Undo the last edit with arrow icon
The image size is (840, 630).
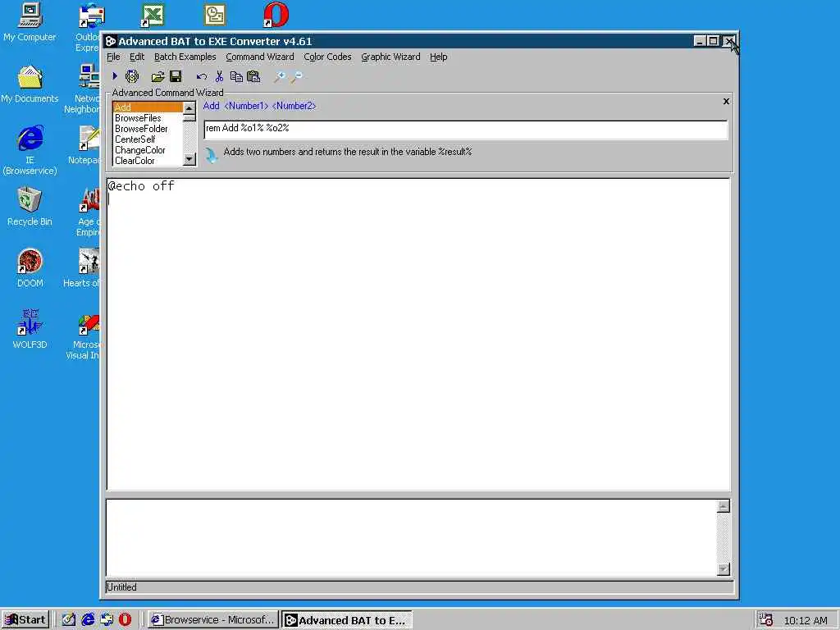[201, 76]
